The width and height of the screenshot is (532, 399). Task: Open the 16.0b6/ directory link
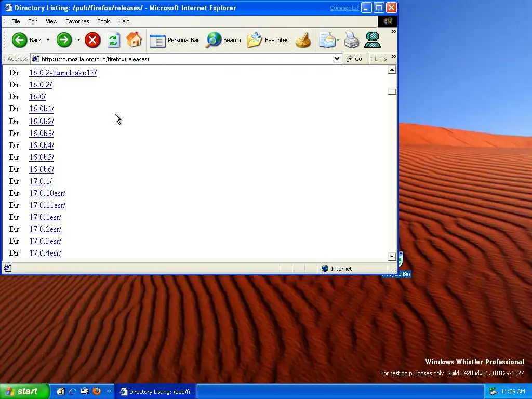(42, 169)
